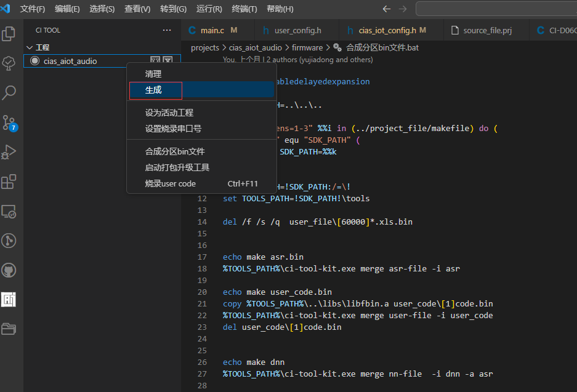Image resolution: width=577 pixels, height=392 pixels.
Task: Open the Git graph view icon
Action: (x=9, y=241)
